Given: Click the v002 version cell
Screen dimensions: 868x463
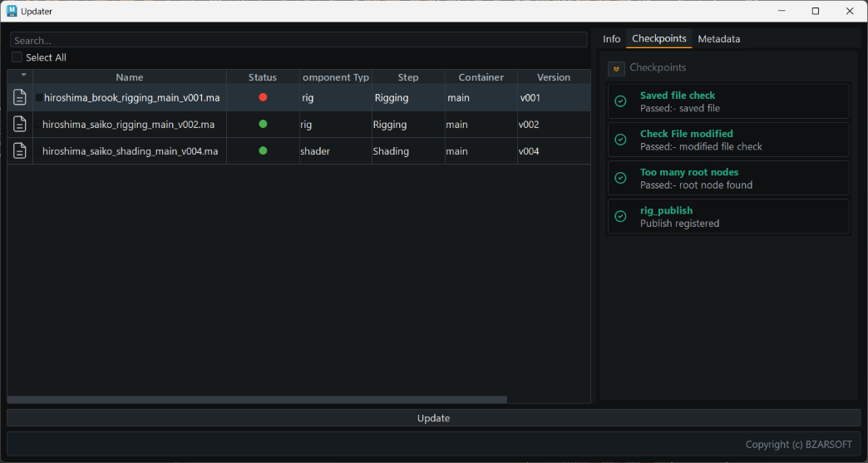Looking at the screenshot, I should 554,125.
